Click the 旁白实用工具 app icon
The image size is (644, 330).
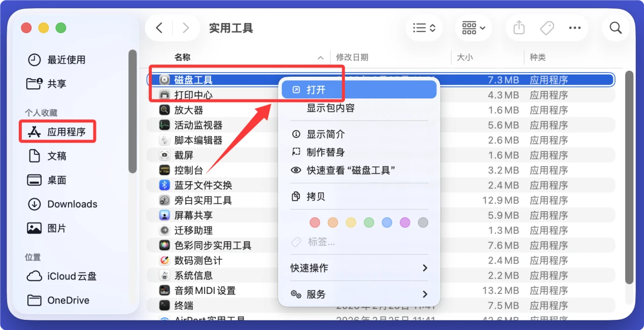(x=164, y=200)
